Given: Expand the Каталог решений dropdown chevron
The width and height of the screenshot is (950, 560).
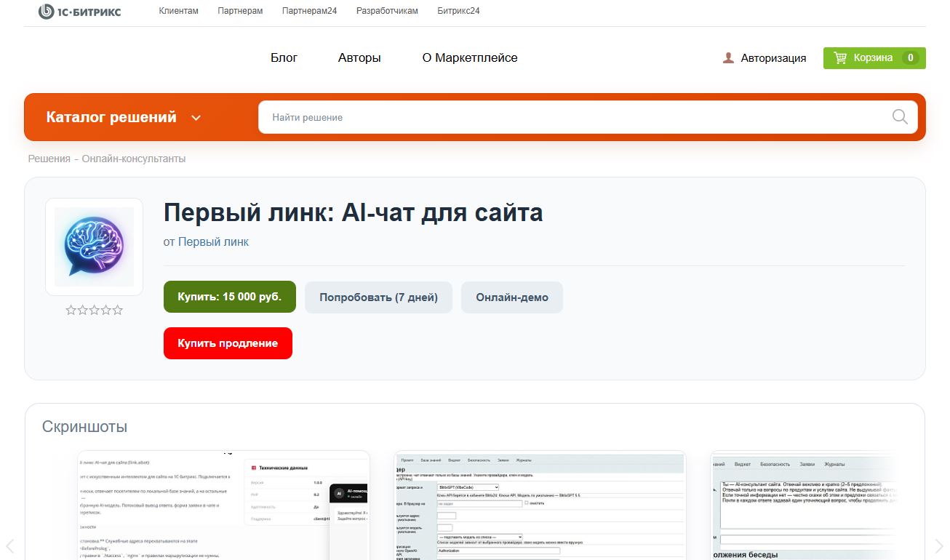Looking at the screenshot, I should 196,118.
